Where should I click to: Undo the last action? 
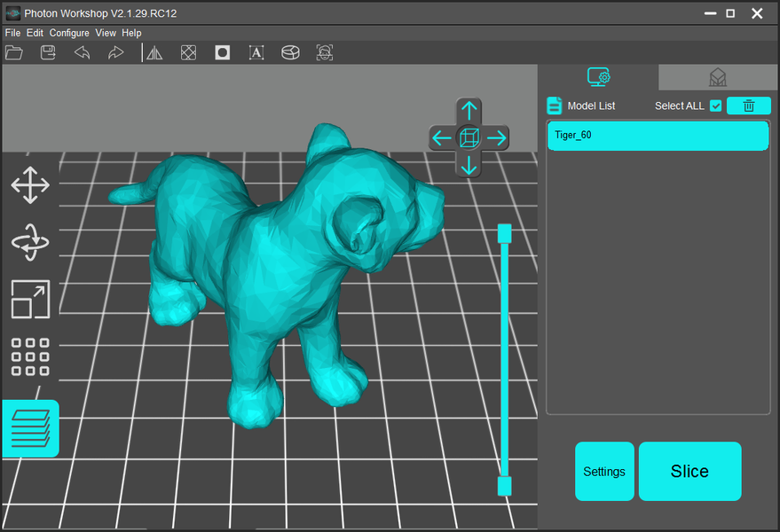(x=82, y=52)
